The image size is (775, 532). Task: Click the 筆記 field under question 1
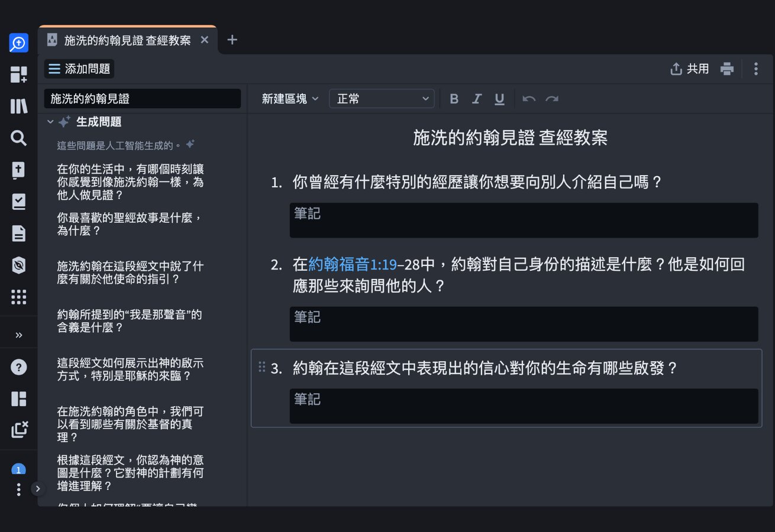coord(524,220)
